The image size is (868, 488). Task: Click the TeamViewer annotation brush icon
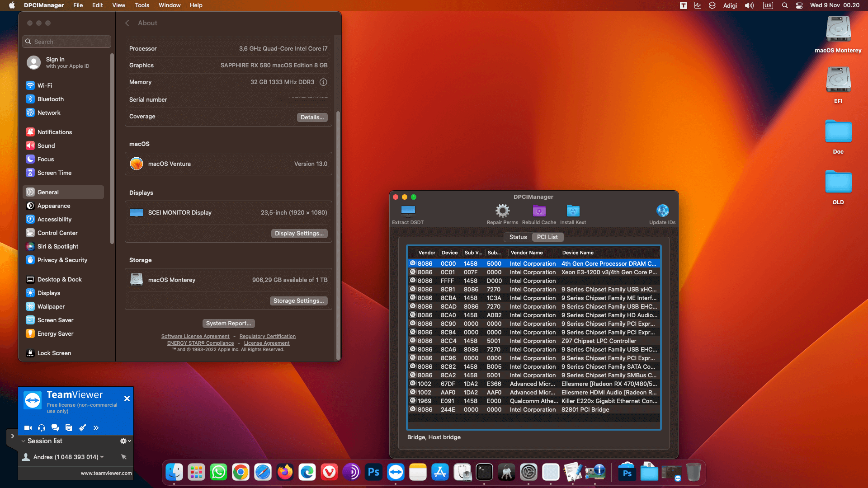pyautogui.click(x=82, y=428)
